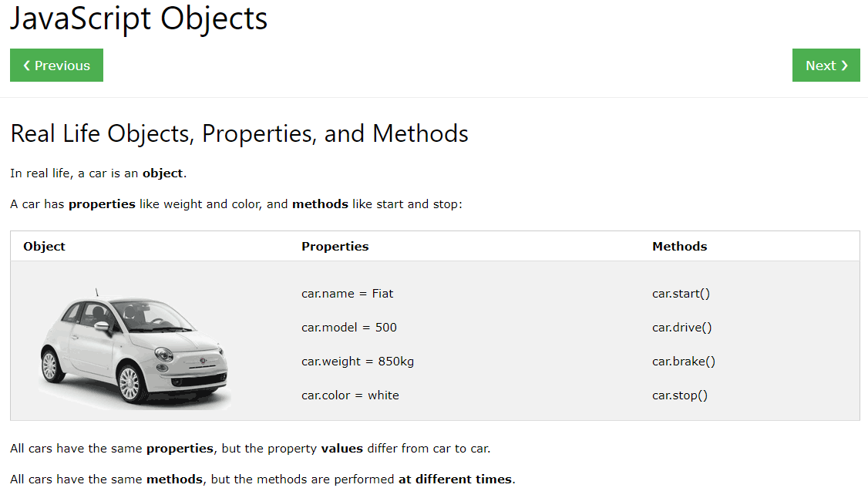Click the car.name = Fiat text
868x498 pixels.
coord(347,293)
